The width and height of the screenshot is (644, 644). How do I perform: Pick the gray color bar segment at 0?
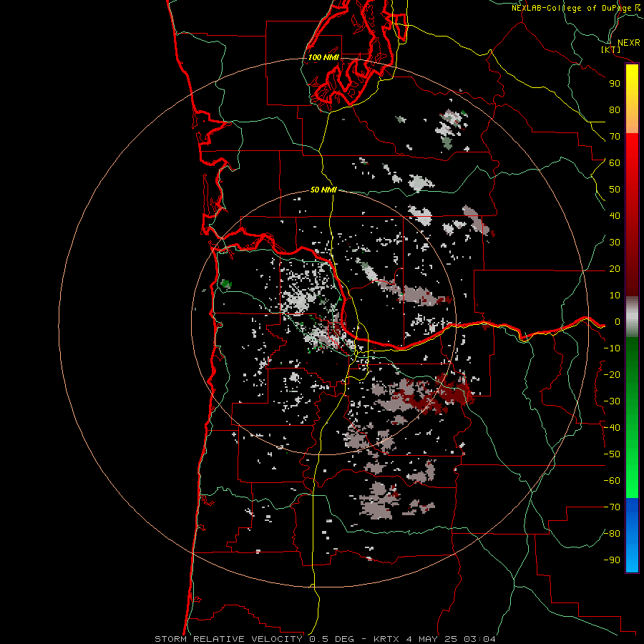click(x=632, y=317)
